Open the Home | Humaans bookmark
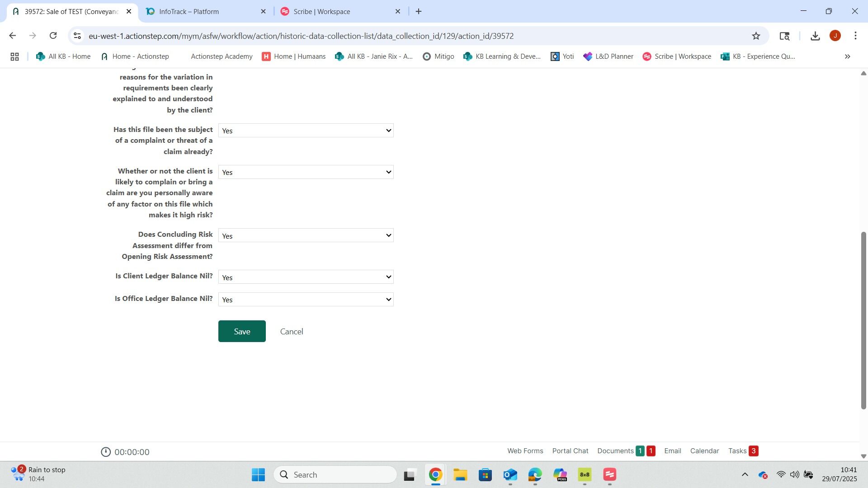 pos(294,56)
